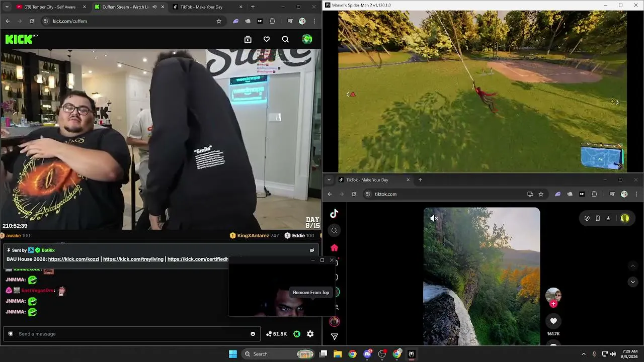Reload the kick.com/cuffem page
This screenshot has width=644, height=362.
tap(32, 21)
